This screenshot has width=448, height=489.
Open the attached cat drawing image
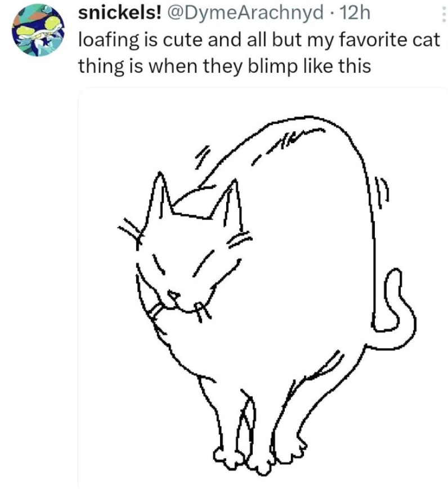tap(263, 287)
